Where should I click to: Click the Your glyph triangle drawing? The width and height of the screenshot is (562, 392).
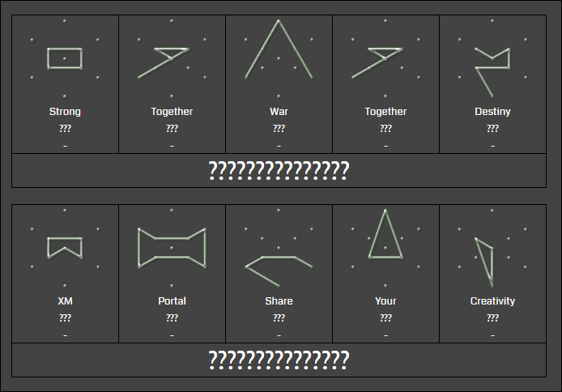pos(385,236)
